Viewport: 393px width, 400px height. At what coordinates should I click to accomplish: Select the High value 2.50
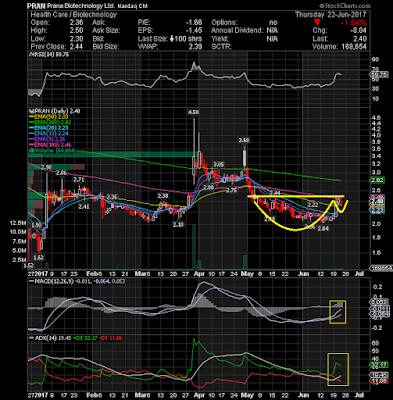point(76,31)
